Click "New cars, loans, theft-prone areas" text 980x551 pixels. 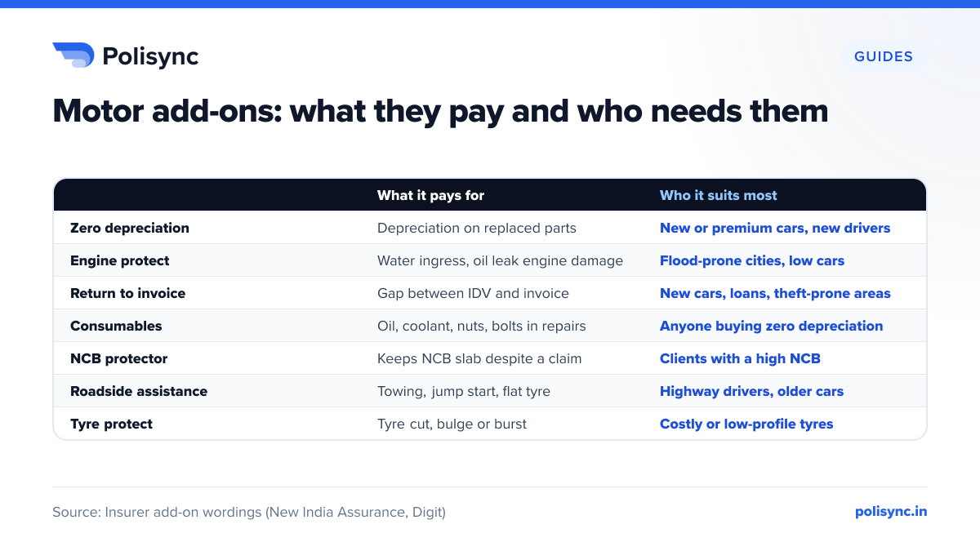[x=775, y=294]
